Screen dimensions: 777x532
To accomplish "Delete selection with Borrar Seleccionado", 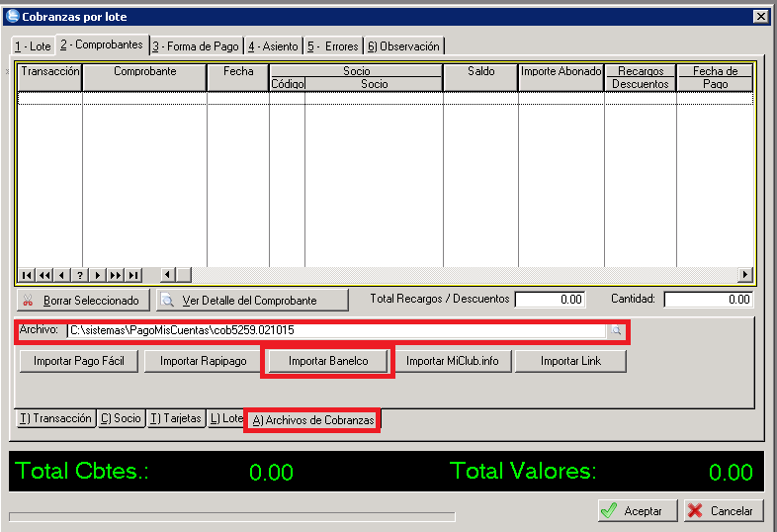I will pyautogui.click(x=83, y=300).
